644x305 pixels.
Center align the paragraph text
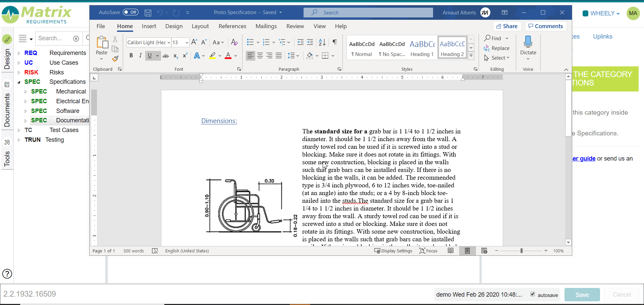click(260, 56)
